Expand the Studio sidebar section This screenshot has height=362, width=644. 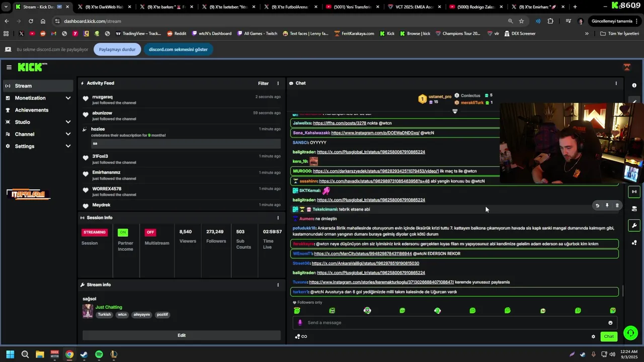[38, 122]
